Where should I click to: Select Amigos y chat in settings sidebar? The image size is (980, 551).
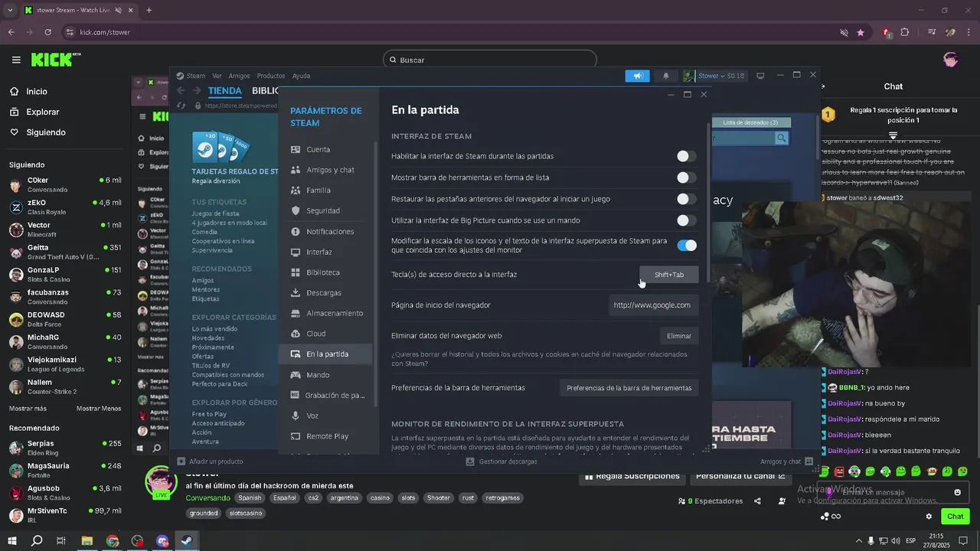click(x=327, y=170)
